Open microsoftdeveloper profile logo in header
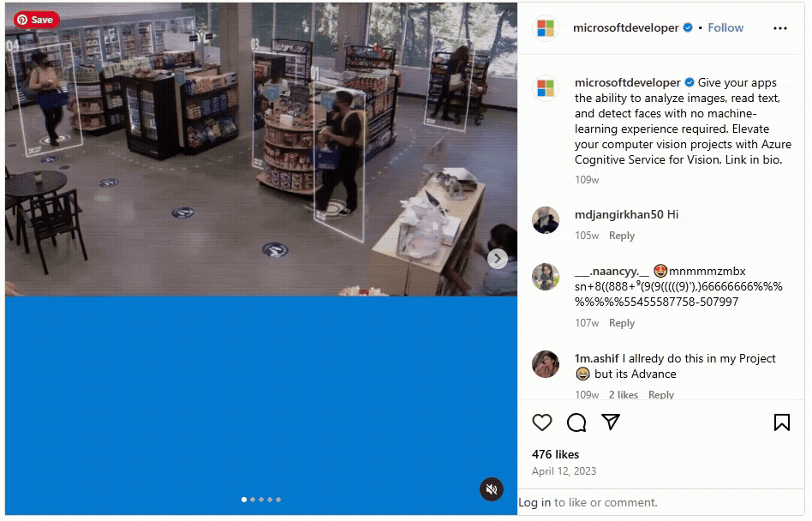 pos(546,28)
